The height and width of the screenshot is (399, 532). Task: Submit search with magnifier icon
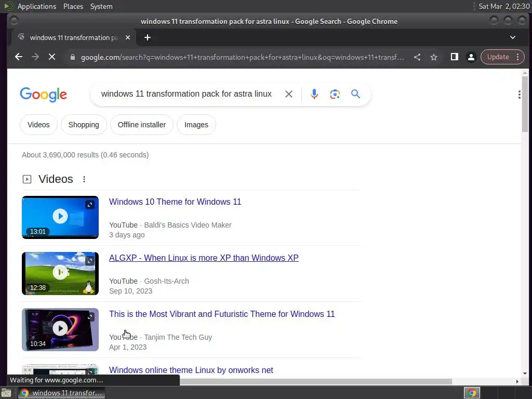pyautogui.click(x=355, y=94)
